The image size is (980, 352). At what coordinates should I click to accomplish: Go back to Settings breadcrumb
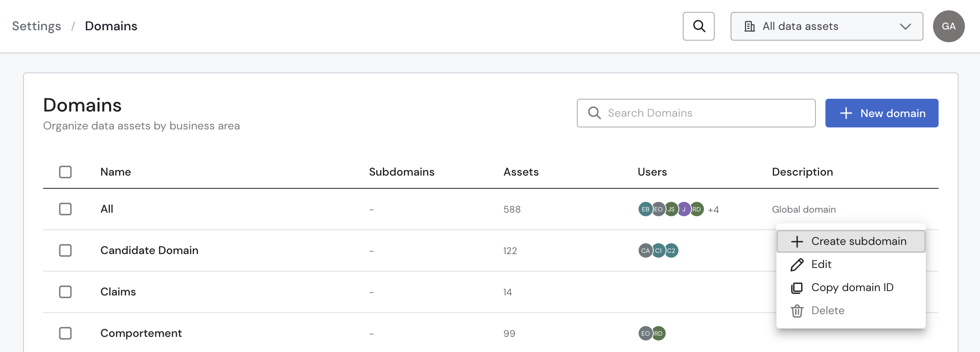pos(37,26)
